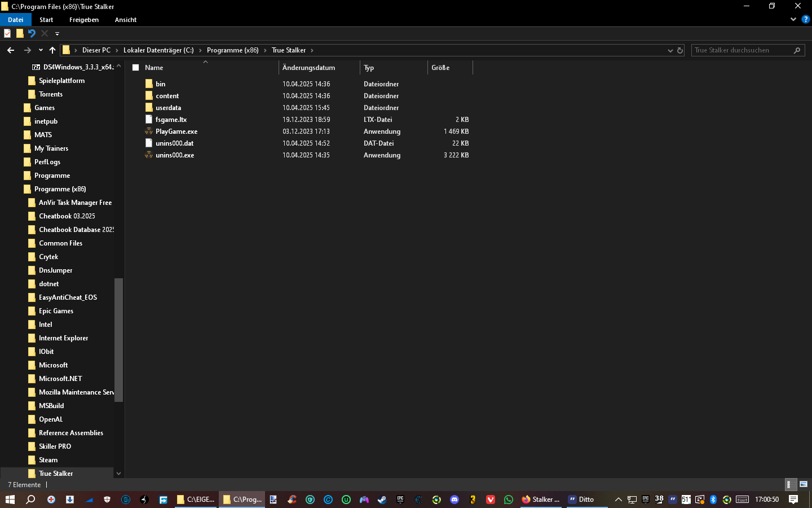Open 'Games' folder in navigation tree

(x=45, y=108)
